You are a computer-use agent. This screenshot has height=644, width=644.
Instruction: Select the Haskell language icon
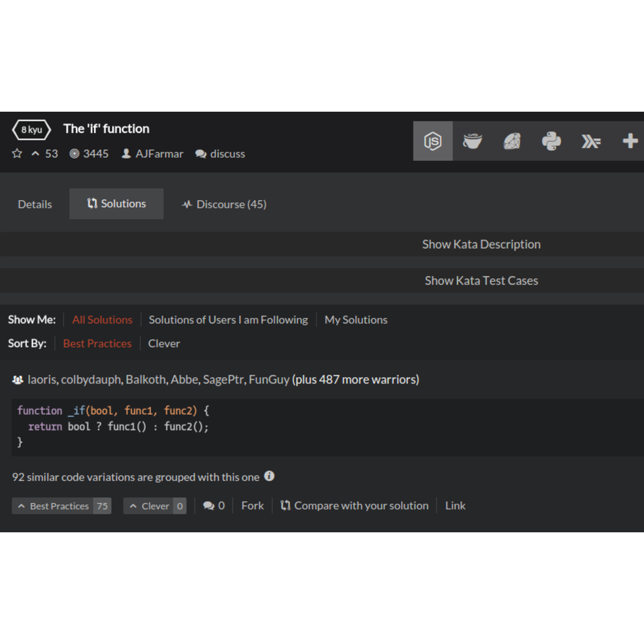click(x=591, y=141)
